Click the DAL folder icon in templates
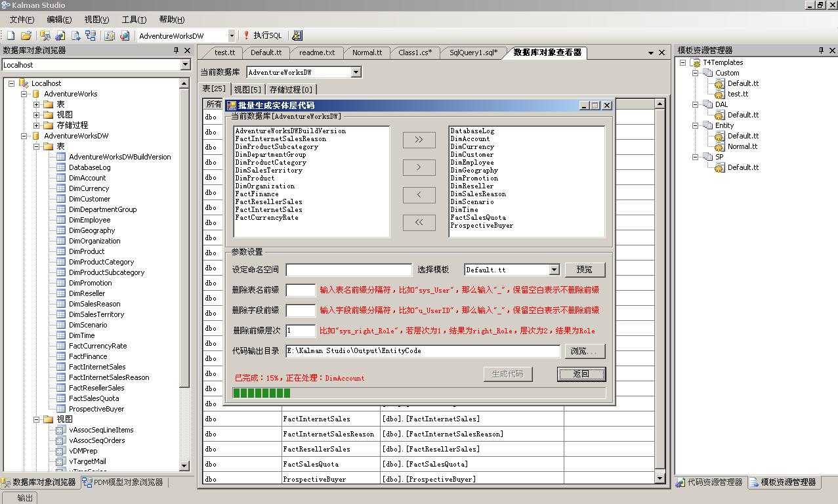The height and width of the screenshot is (504, 838). coord(707,104)
